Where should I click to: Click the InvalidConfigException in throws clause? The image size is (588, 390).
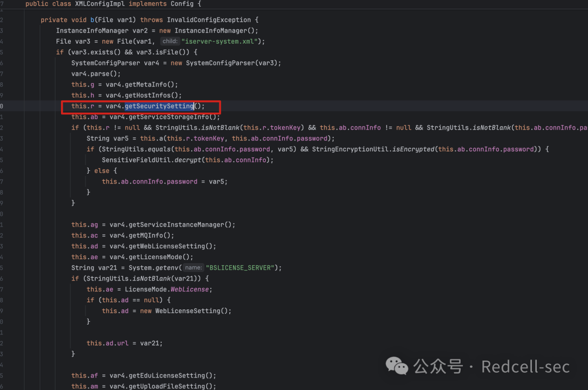(209, 20)
